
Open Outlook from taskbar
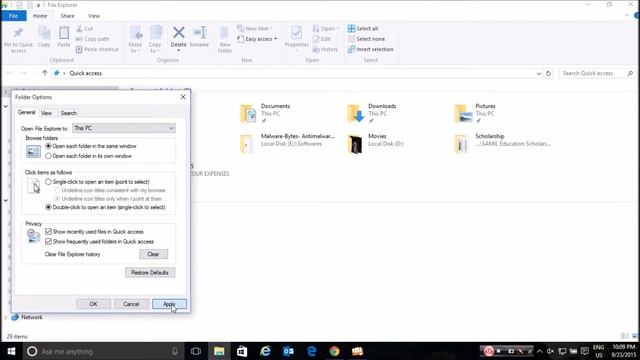click(x=288, y=351)
